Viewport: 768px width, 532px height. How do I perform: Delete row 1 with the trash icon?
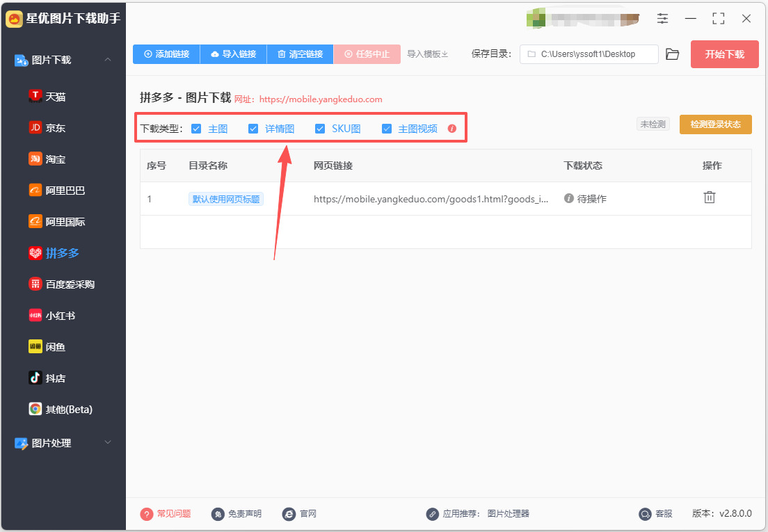click(x=710, y=198)
